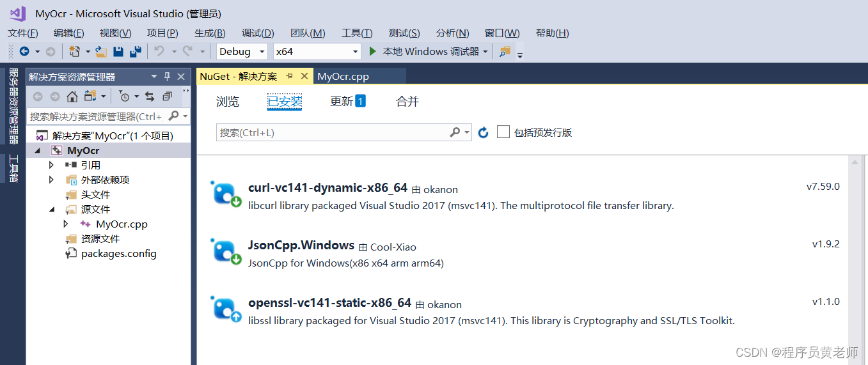868x365 pixels.
Task: Open the 工具箱 side tab
Action: point(13,169)
